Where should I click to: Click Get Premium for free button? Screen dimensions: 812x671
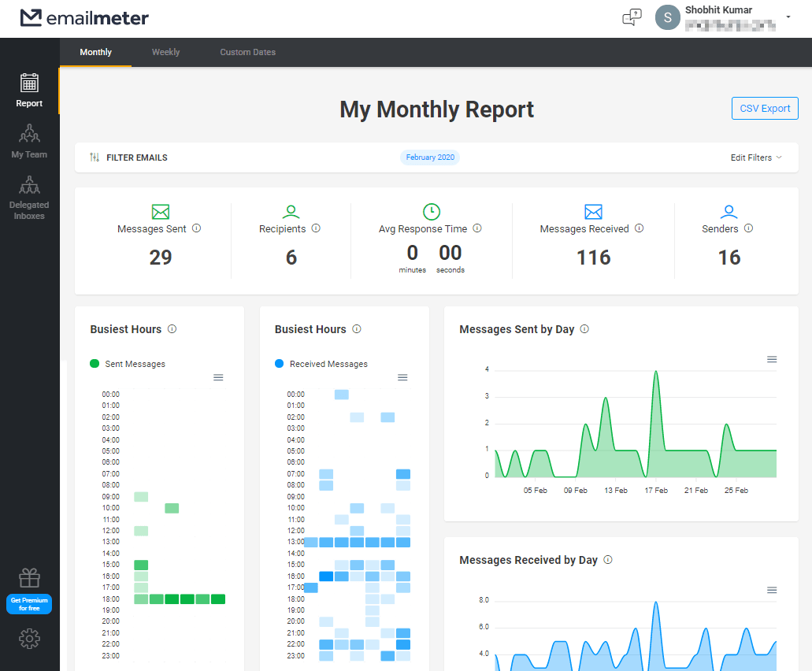tap(29, 604)
